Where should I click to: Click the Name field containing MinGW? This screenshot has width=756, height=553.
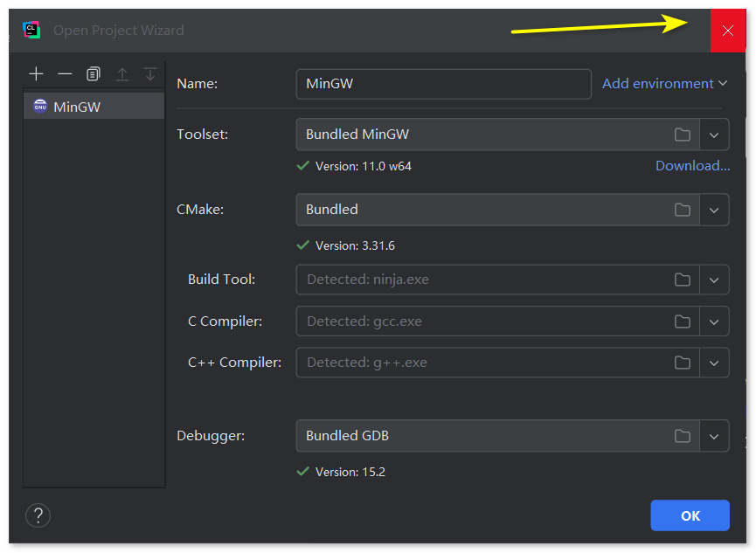[x=444, y=84]
